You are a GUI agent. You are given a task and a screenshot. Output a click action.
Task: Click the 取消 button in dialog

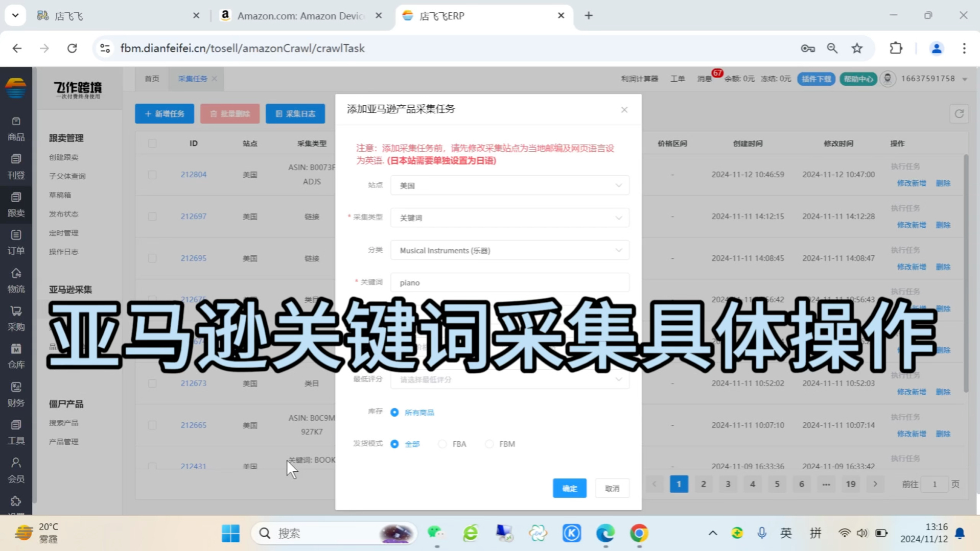612,488
